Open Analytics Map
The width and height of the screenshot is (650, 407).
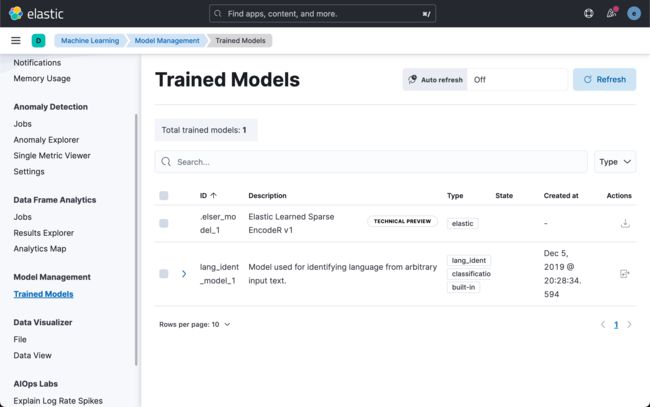pos(40,249)
